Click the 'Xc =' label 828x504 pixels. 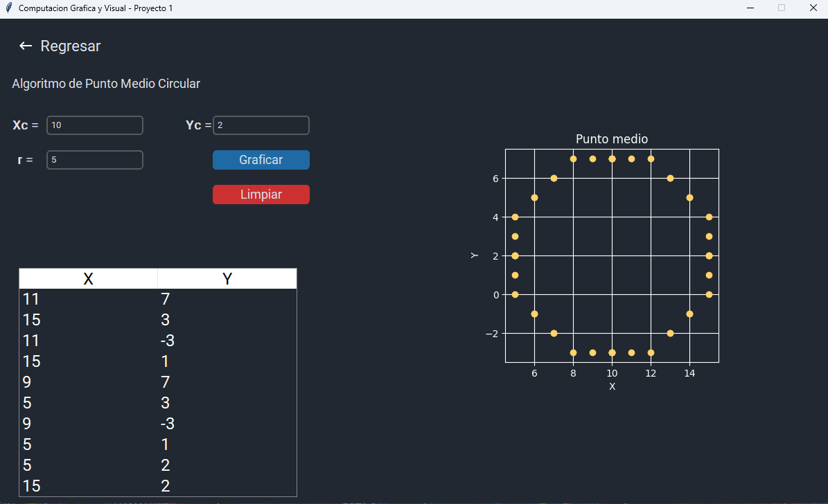pyautogui.click(x=26, y=125)
